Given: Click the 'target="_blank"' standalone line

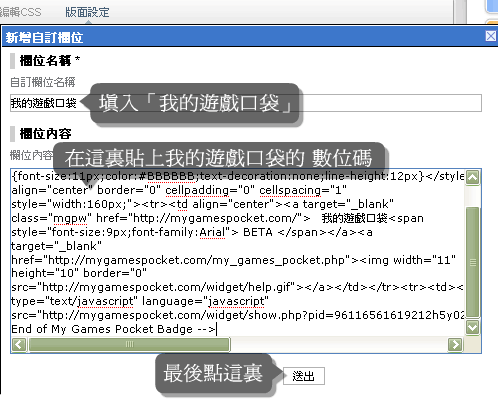Looking at the screenshot, I should click(56, 246).
